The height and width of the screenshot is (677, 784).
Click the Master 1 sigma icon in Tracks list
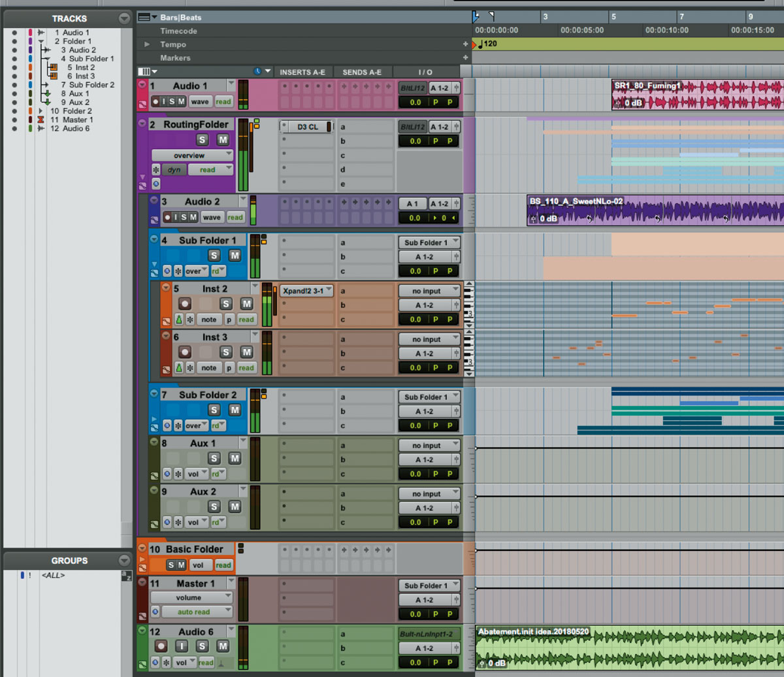point(40,120)
